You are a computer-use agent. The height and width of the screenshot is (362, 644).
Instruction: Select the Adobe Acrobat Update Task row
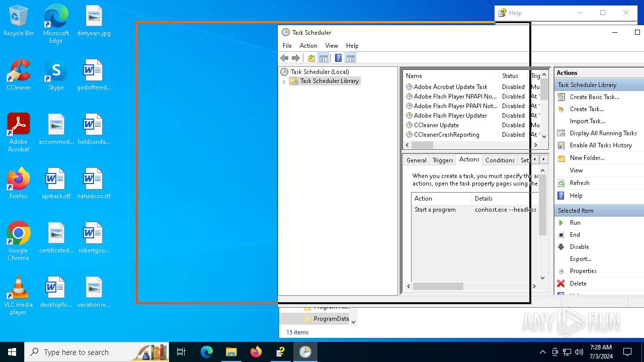[450, 87]
